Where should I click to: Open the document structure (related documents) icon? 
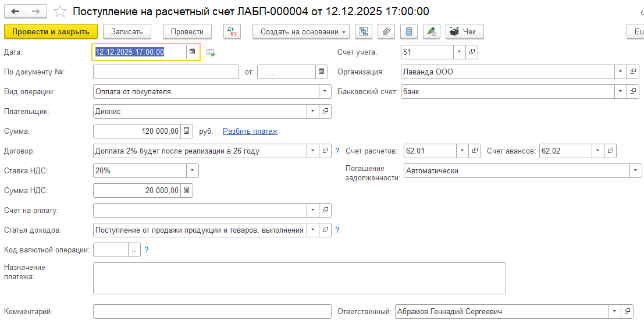(x=364, y=31)
